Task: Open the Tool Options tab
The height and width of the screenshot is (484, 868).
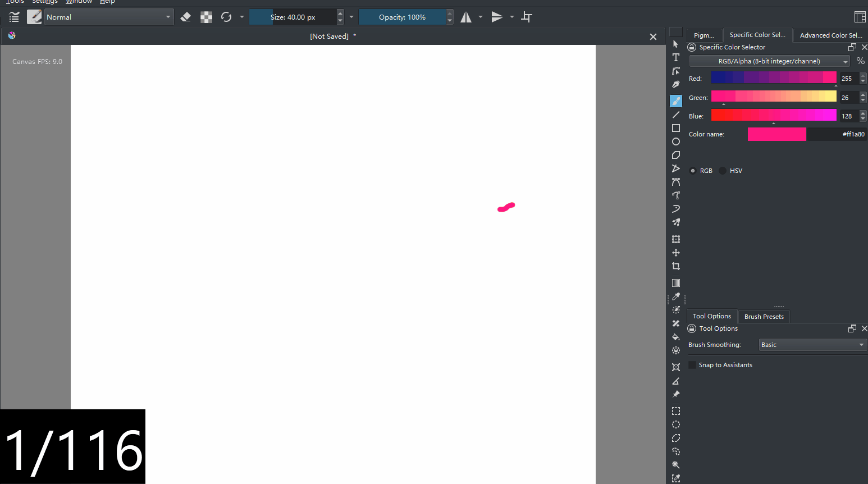Action: pyautogui.click(x=712, y=316)
